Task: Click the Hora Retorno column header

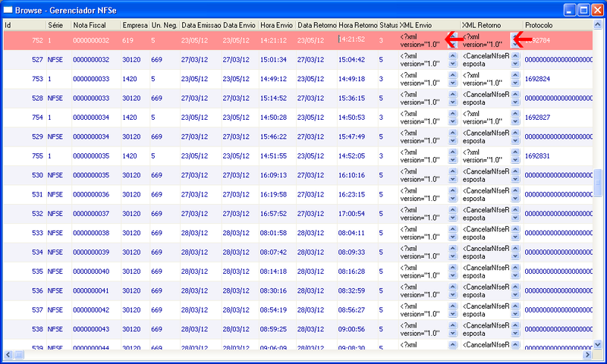Action: pyautogui.click(x=357, y=25)
